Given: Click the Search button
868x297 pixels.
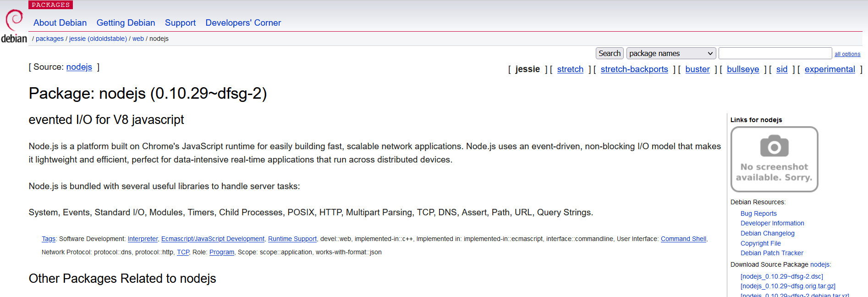Looking at the screenshot, I should (610, 54).
